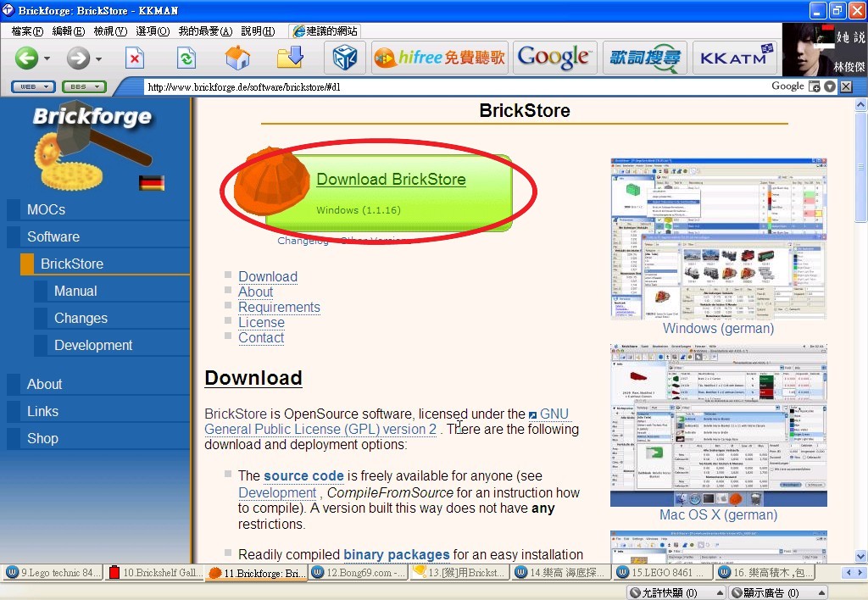Click the new search window icon beside Google box

click(815, 86)
